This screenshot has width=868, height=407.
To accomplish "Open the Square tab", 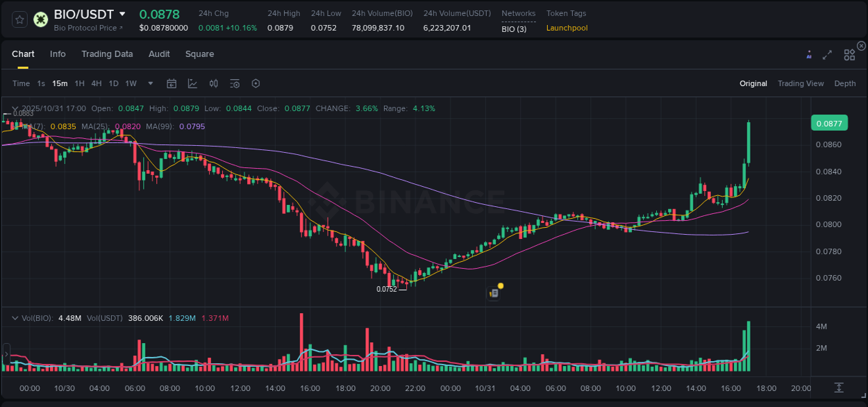I will tap(199, 54).
